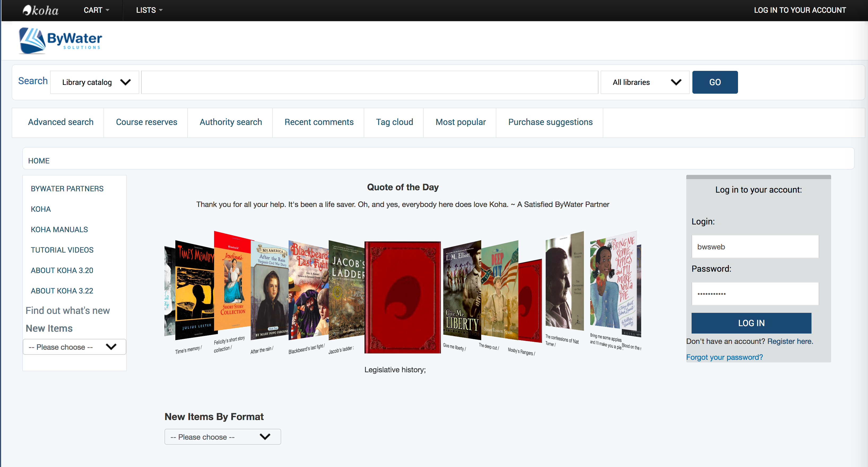The image size is (868, 467).
Task: Expand the New Items Please choose dropdown
Action: click(75, 347)
